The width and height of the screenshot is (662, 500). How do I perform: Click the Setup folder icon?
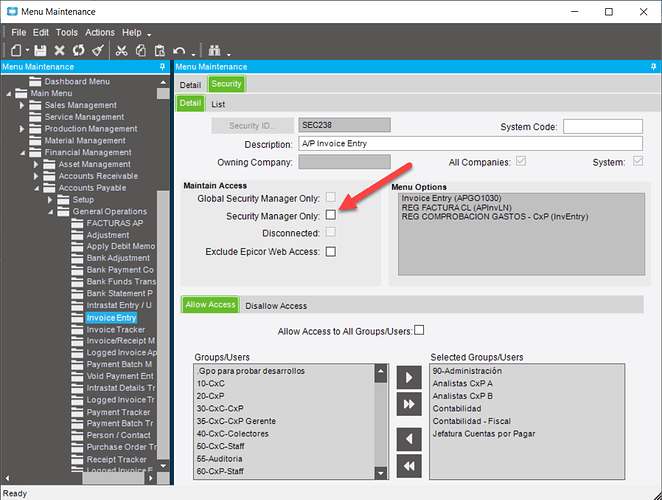pos(63,200)
